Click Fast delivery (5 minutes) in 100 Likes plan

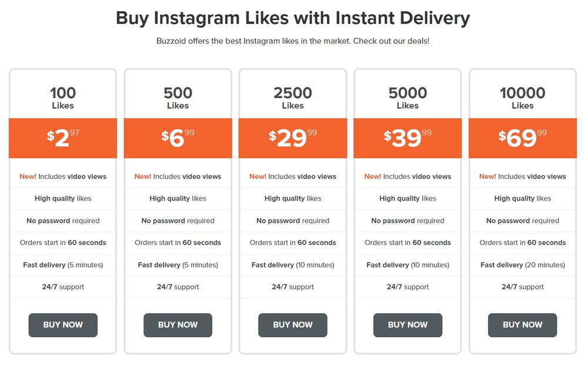[x=63, y=265]
